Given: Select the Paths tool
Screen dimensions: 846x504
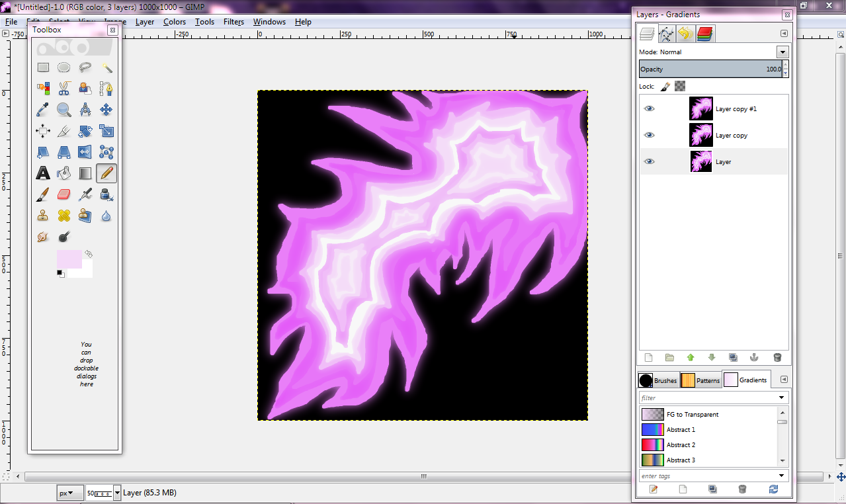Looking at the screenshot, I should [106, 88].
